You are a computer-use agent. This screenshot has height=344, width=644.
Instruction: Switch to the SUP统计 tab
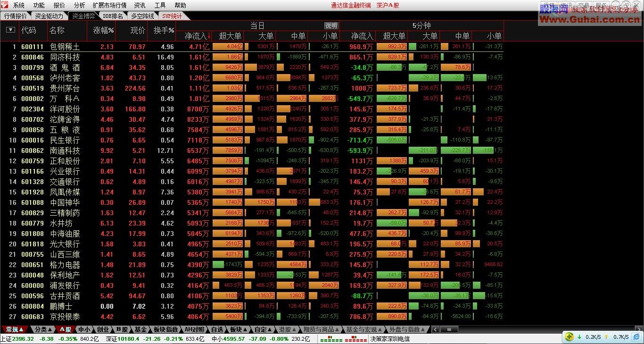[172, 16]
